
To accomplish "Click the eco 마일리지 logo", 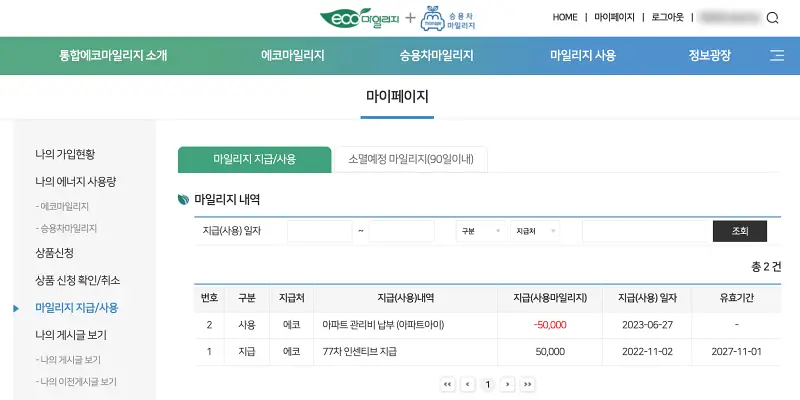I will point(359,18).
